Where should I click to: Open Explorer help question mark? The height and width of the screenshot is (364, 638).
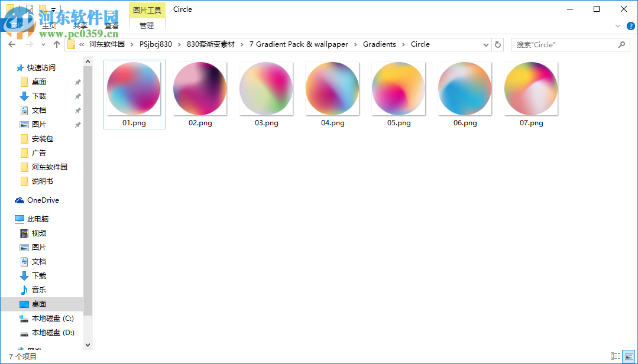630,26
